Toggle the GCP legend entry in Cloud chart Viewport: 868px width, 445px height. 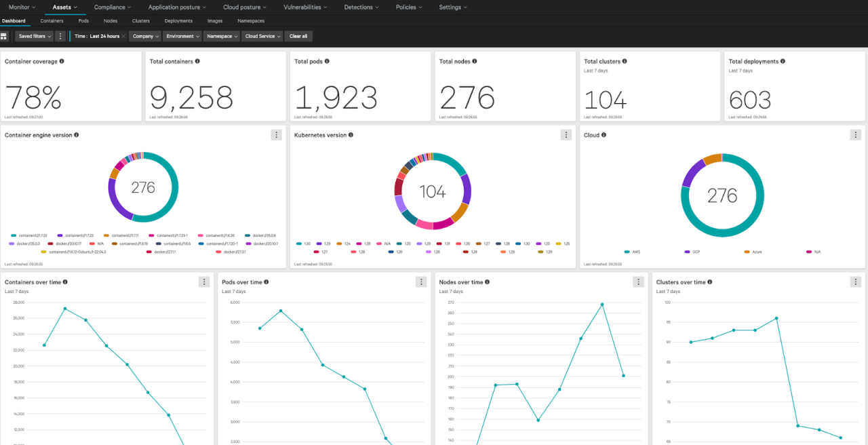692,252
